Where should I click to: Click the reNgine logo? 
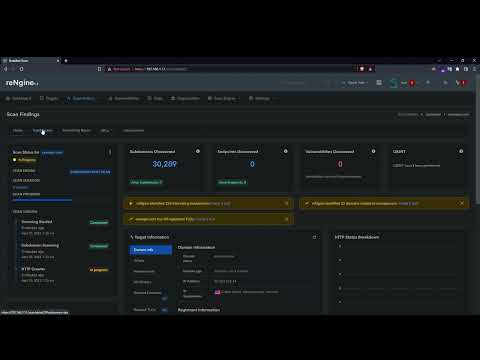(22, 83)
